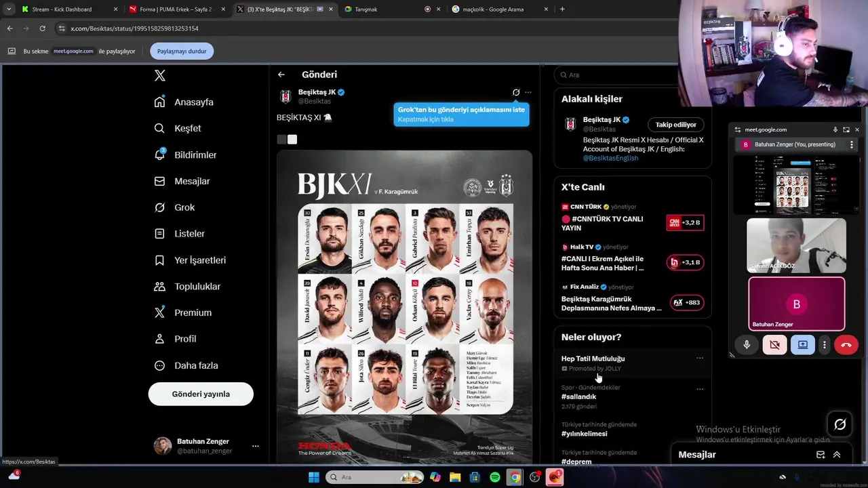Compose new message in Mesajlar drawer
The image size is (868, 488).
[x=821, y=455]
